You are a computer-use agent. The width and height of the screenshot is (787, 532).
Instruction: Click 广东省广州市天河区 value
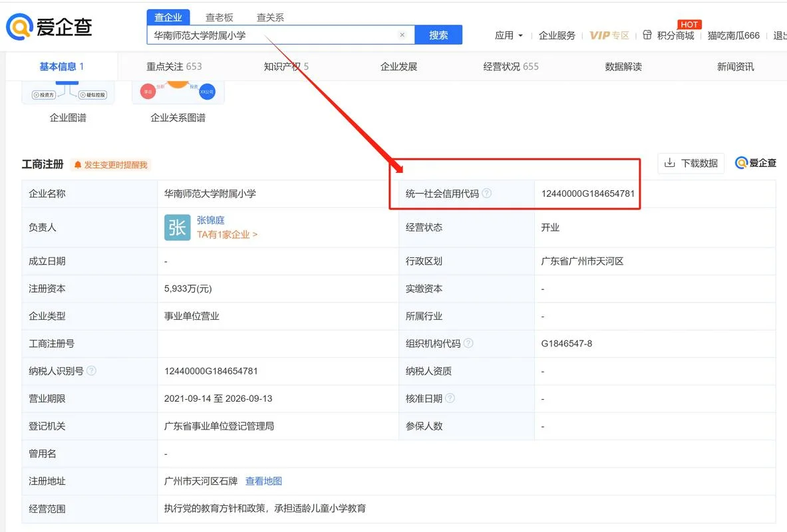tap(582, 261)
